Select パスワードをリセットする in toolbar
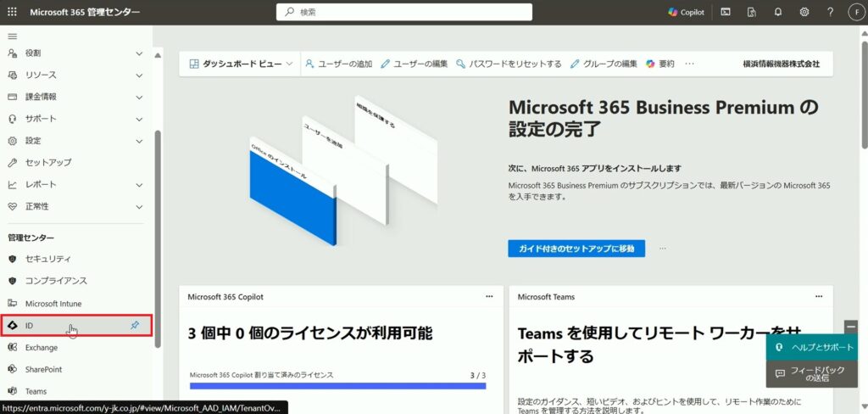868x414 pixels. point(509,64)
